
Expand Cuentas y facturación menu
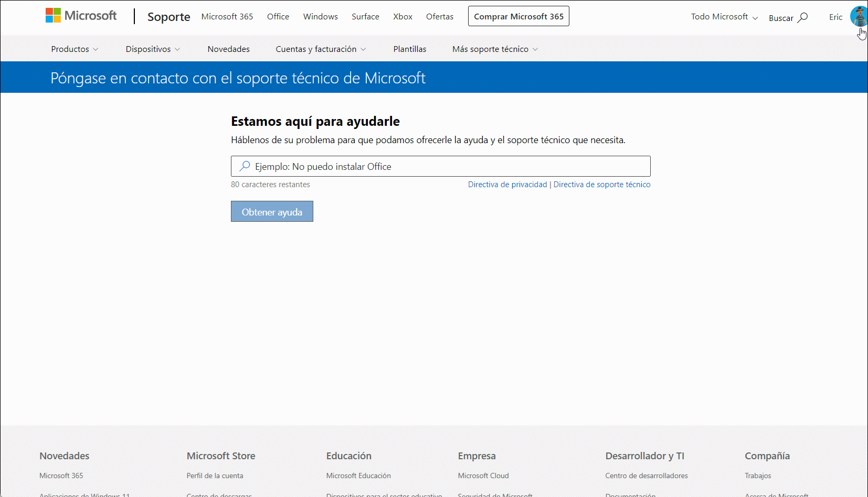pos(321,49)
